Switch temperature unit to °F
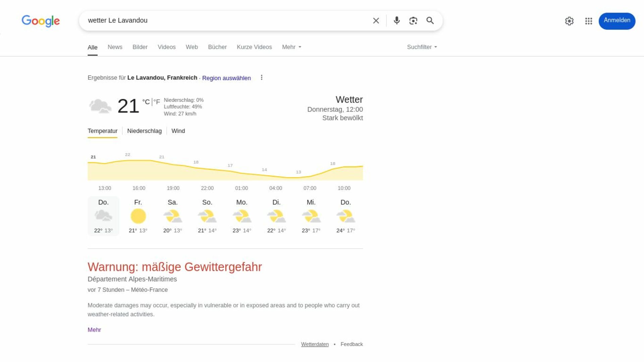The image size is (644, 362). tap(157, 102)
